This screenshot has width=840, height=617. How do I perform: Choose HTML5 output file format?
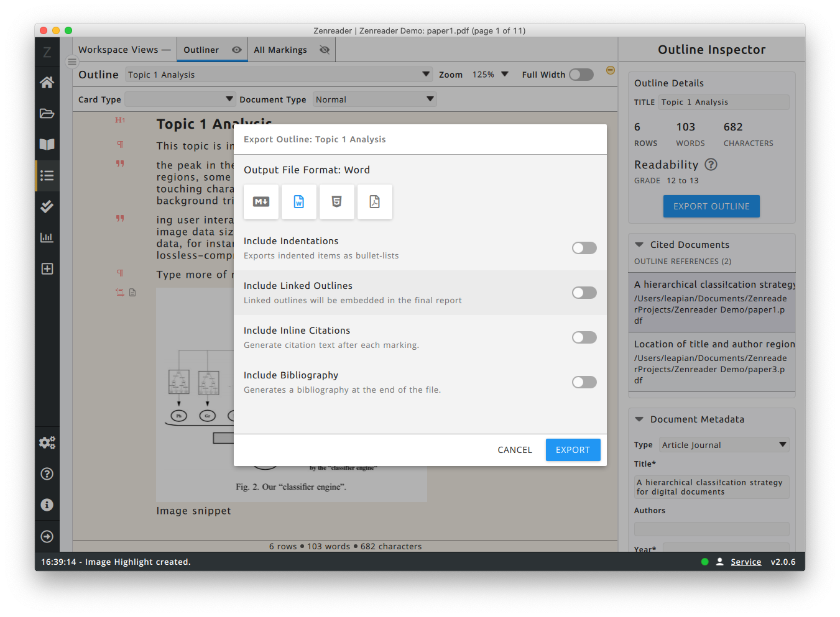click(336, 201)
